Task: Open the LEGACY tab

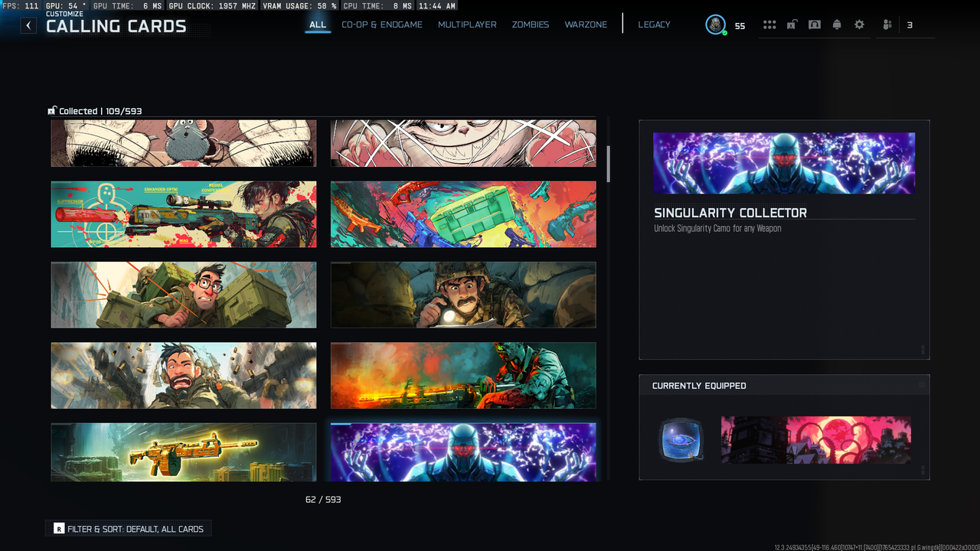Action: (654, 24)
